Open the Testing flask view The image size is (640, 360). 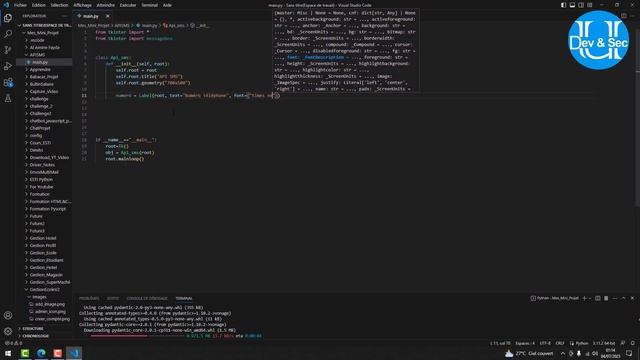8,98
